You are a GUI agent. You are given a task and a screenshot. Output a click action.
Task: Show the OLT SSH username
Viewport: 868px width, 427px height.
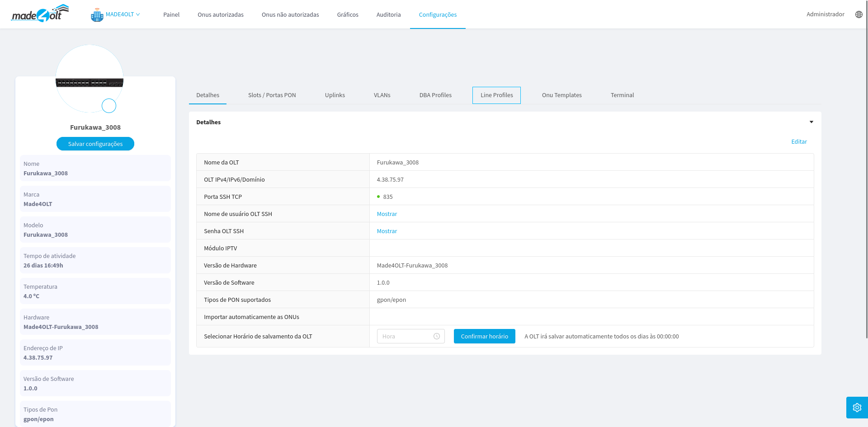pyautogui.click(x=387, y=214)
